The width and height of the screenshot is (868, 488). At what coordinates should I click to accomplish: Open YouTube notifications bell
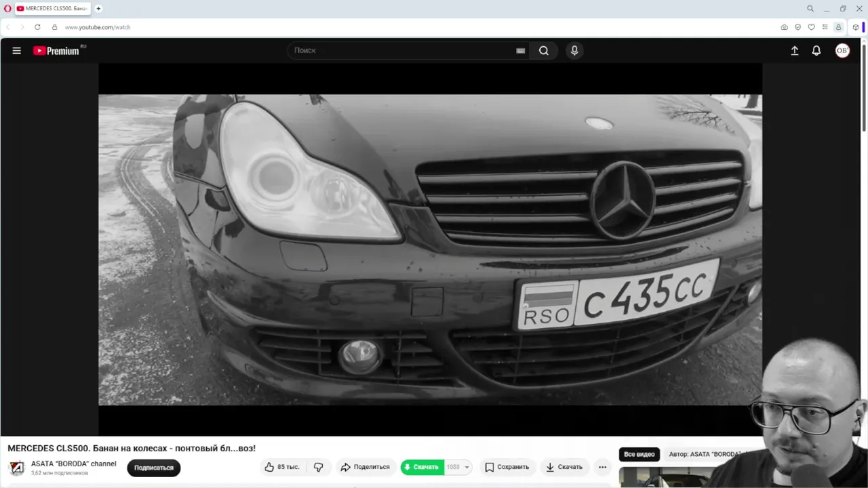point(816,50)
